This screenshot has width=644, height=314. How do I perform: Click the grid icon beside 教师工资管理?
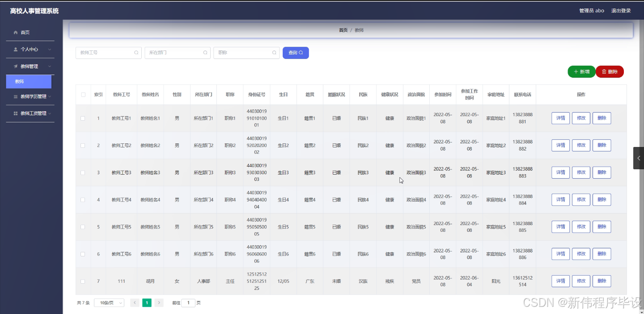click(x=16, y=113)
